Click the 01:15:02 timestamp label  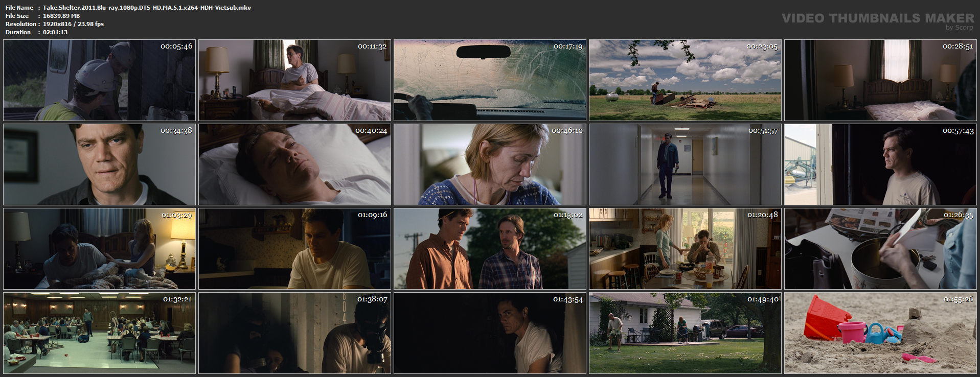pyautogui.click(x=568, y=215)
